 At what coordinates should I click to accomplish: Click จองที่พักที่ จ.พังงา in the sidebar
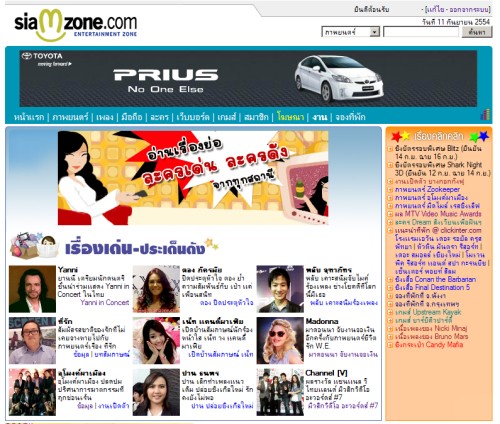[x=420, y=296]
